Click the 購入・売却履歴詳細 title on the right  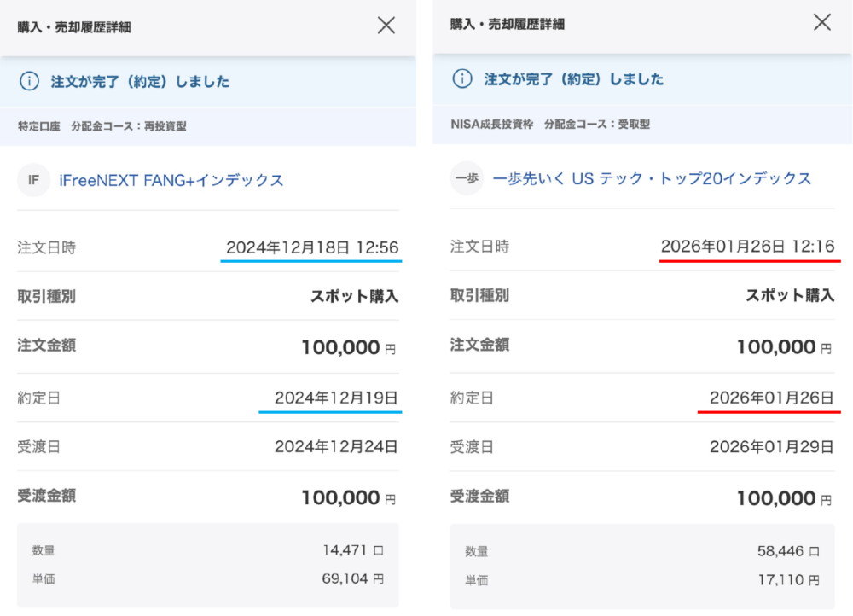point(508,24)
